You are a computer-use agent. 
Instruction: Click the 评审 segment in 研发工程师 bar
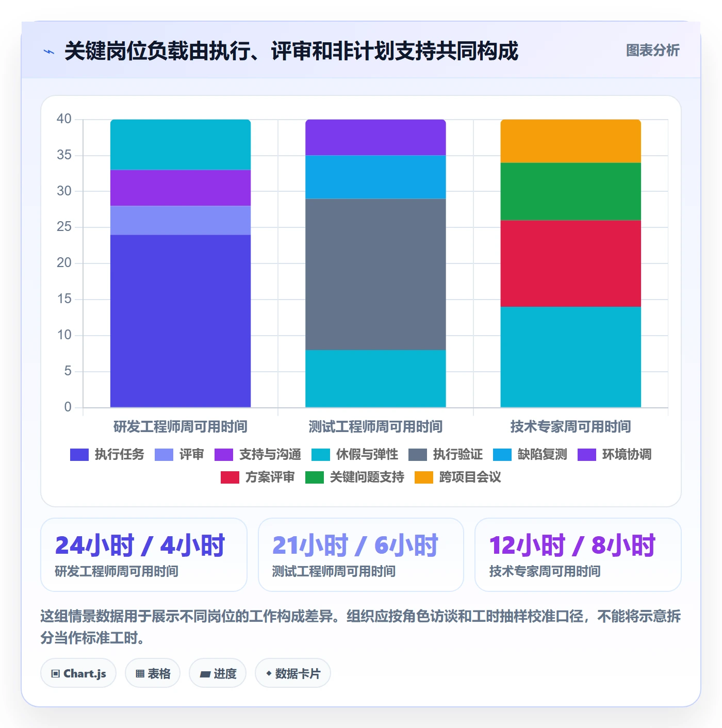coord(180,220)
